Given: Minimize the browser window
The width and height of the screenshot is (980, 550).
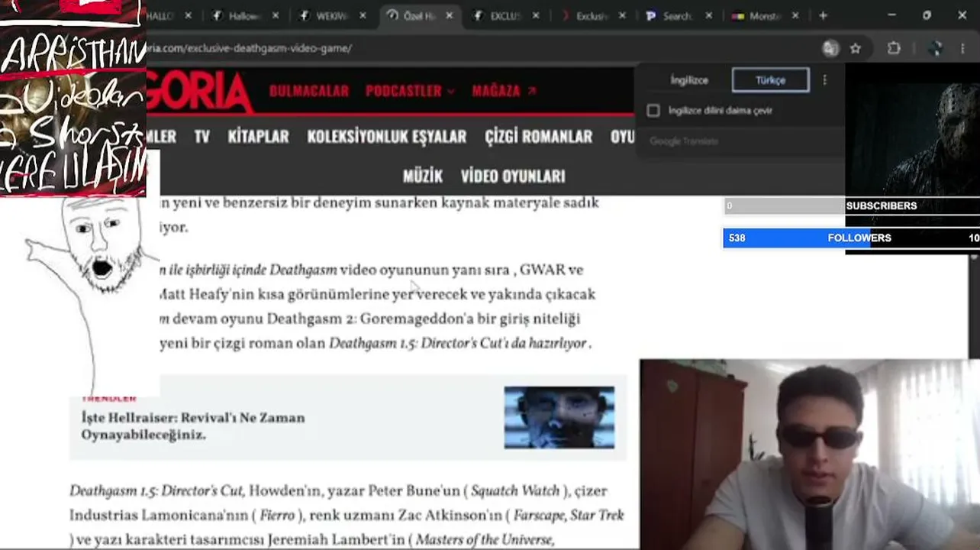Looking at the screenshot, I should [893, 15].
